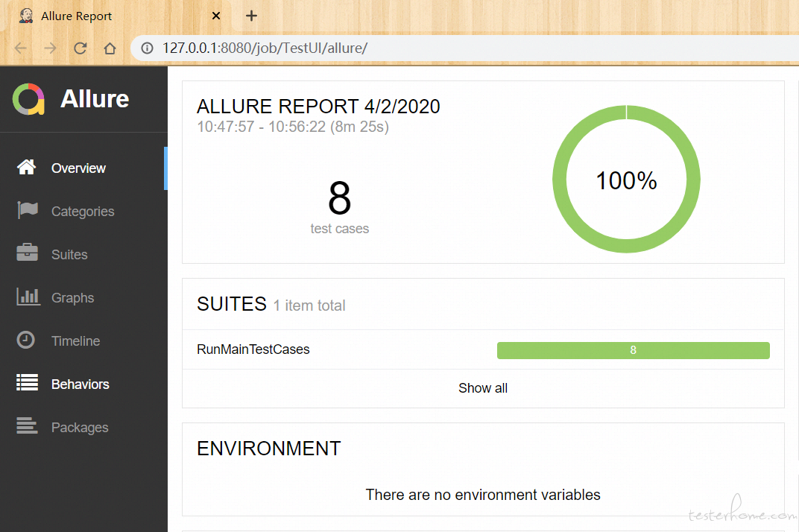Screen dimensions: 799x532
Task: Navigate to Behaviors
Action: (83, 384)
